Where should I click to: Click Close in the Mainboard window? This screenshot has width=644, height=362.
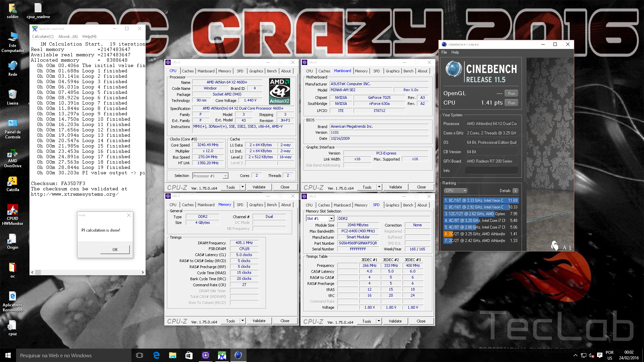pyautogui.click(x=421, y=187)
